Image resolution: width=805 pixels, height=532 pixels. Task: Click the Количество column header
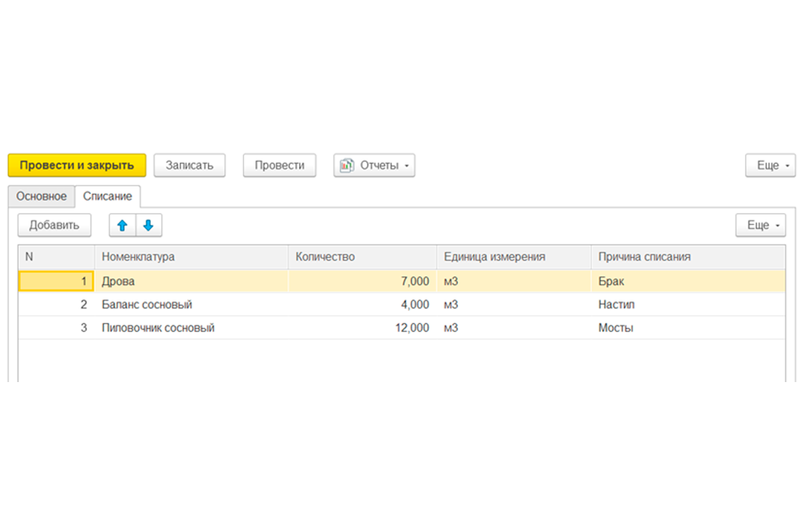click(x=362, y=256)
